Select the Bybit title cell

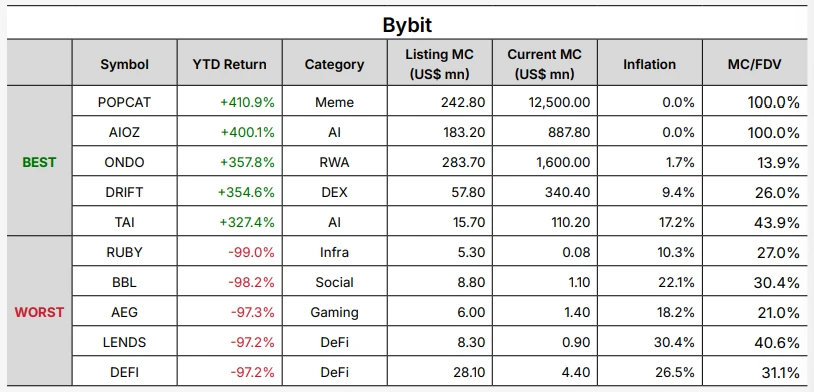coord(407,24)
